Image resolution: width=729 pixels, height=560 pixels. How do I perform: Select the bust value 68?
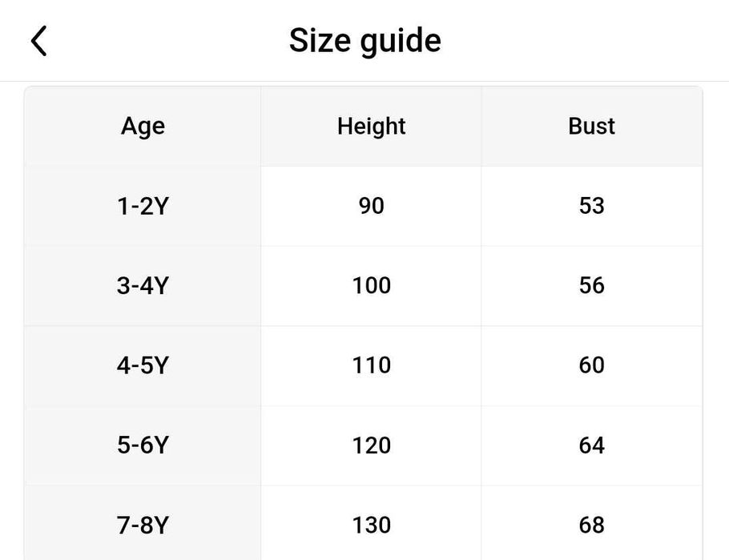click(591, 526)
